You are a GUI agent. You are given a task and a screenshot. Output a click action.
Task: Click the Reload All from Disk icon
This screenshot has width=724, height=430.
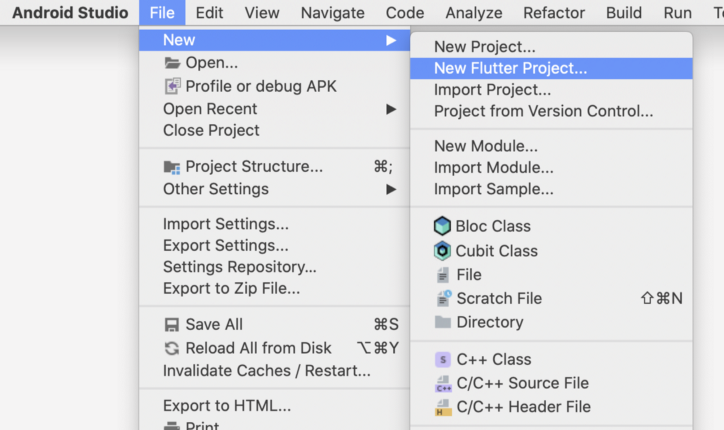[171, 348]
